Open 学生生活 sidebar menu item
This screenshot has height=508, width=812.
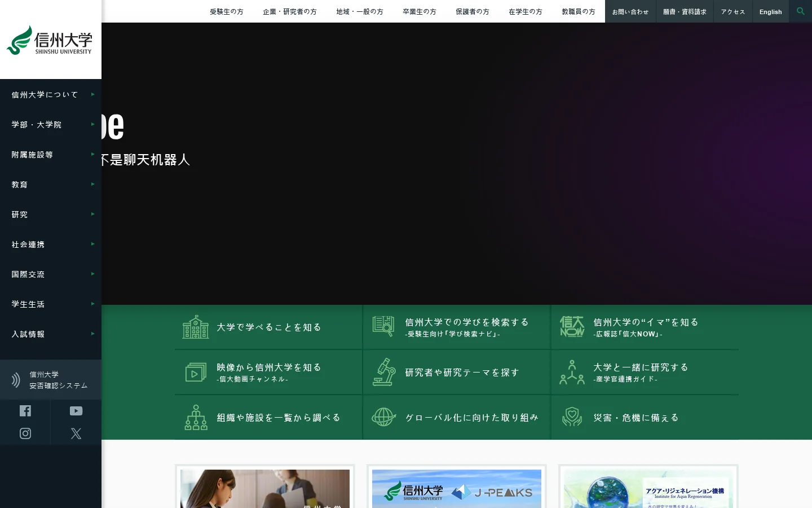[x=51, y=304]
